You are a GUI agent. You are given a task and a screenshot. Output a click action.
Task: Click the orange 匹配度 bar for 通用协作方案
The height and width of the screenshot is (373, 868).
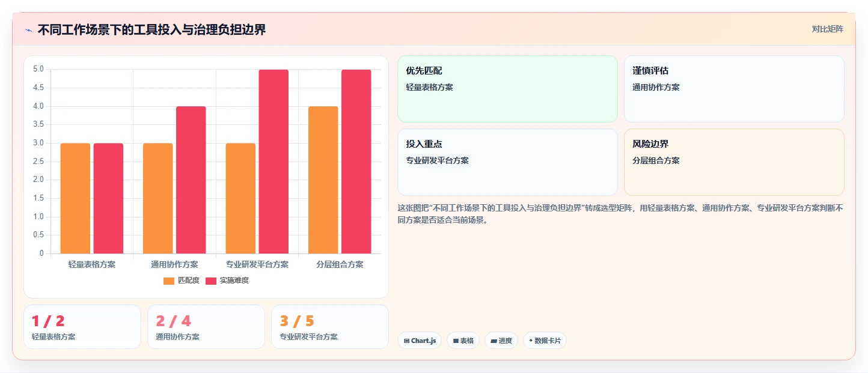tap(158, 198)
